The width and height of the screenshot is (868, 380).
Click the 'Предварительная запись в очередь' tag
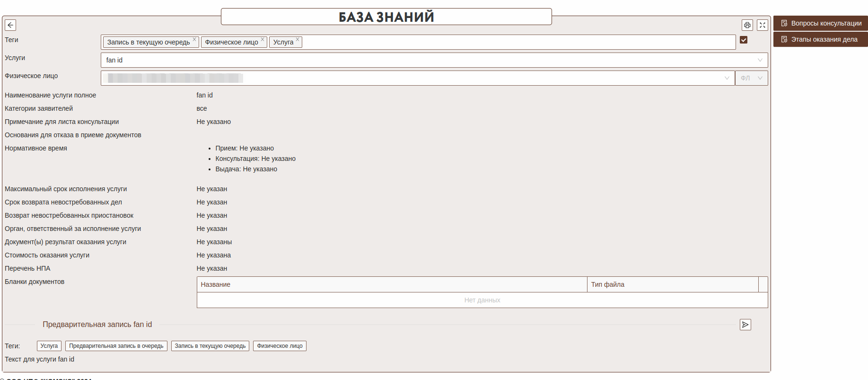[116, 346]
